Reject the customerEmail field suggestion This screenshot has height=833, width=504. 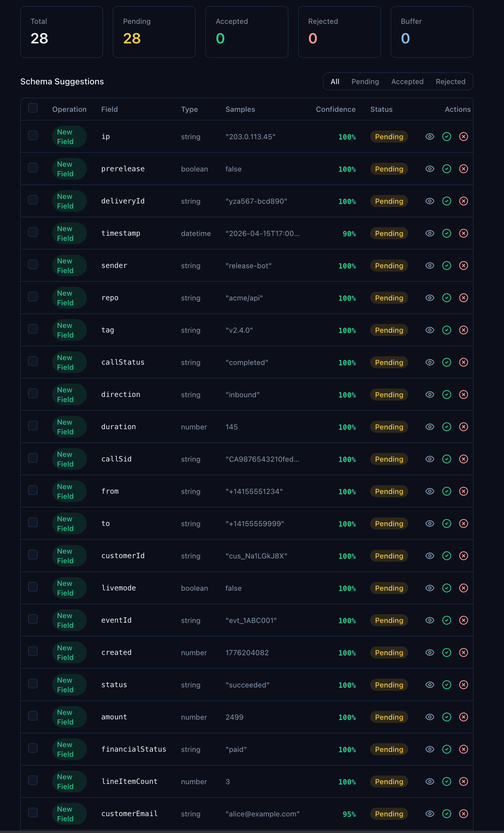click(x=463, y=814)
